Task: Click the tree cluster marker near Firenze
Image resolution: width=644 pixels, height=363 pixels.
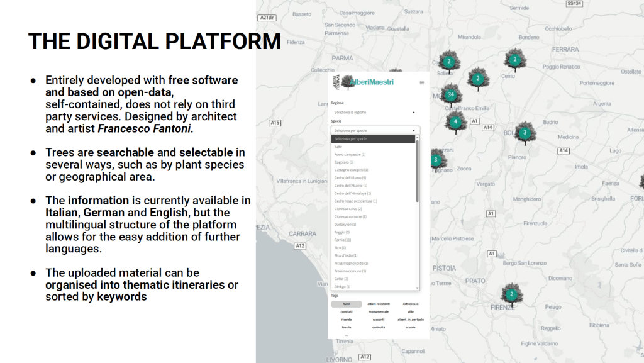Action: 512,294
